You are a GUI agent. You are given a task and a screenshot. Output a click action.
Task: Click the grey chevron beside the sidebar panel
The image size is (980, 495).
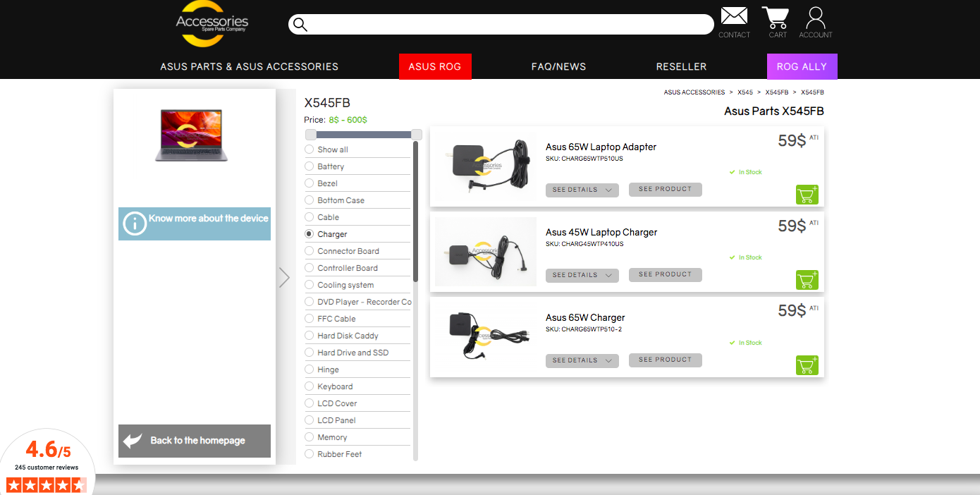pos(284,277)
